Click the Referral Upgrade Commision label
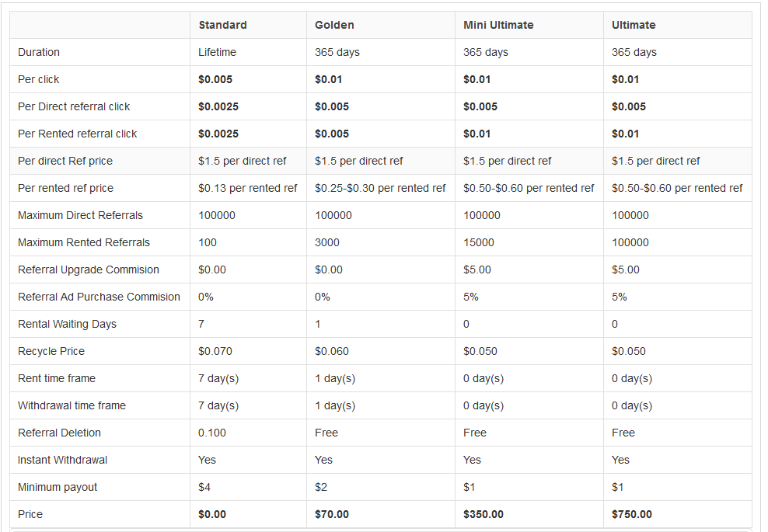Viewport: 768px width, 532px height. (89, 269)
